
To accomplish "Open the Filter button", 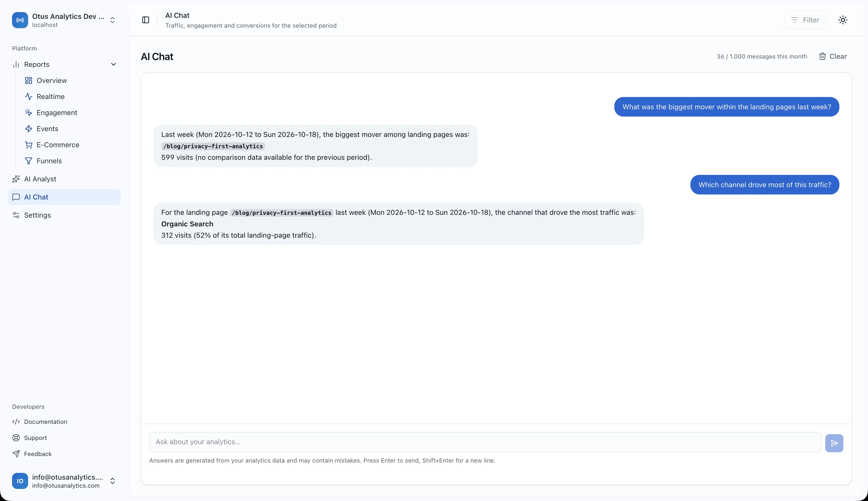I will (805, 20).
